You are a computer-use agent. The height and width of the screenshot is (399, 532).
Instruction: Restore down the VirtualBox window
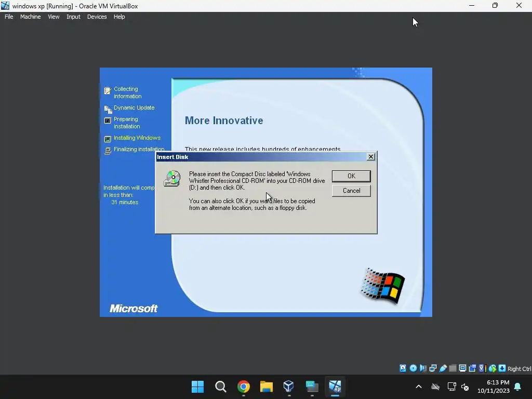click(x=495, y=6)
